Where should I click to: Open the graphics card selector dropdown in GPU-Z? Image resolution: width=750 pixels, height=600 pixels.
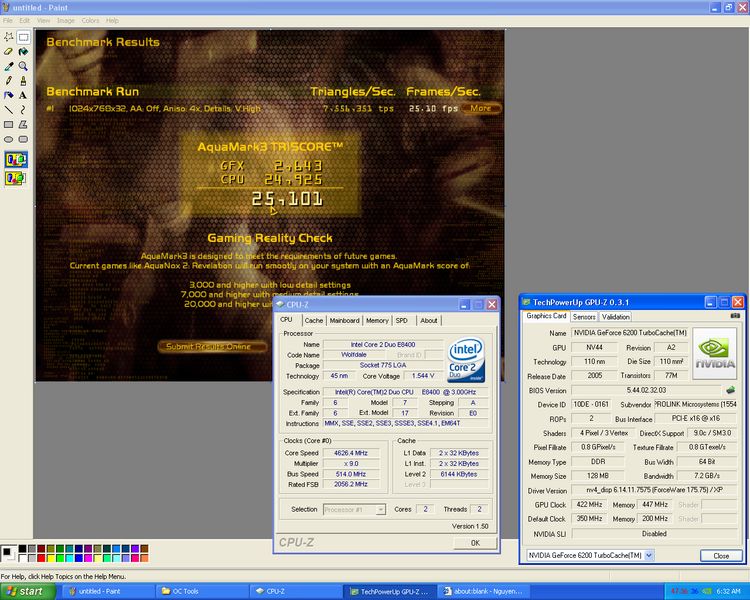click(649, 555)
